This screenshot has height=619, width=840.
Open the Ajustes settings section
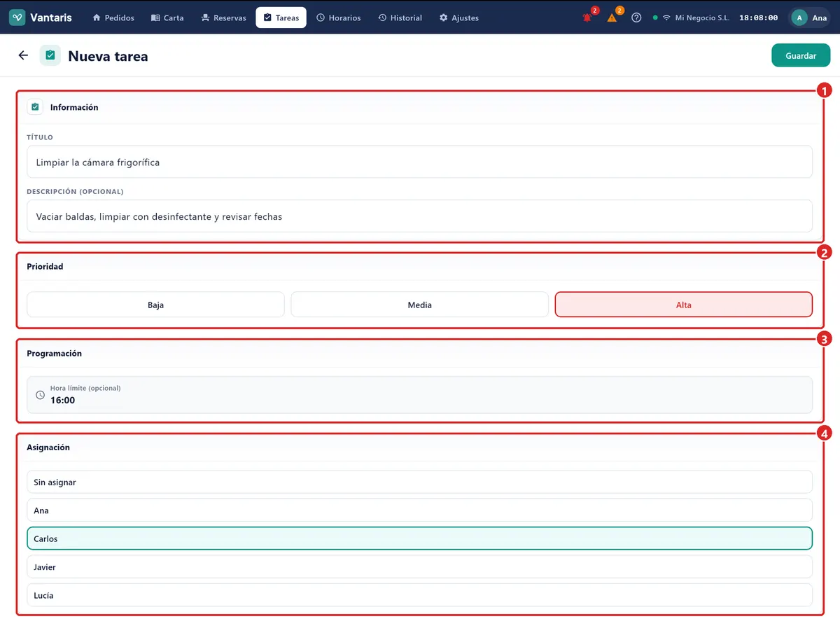point(459,18)
